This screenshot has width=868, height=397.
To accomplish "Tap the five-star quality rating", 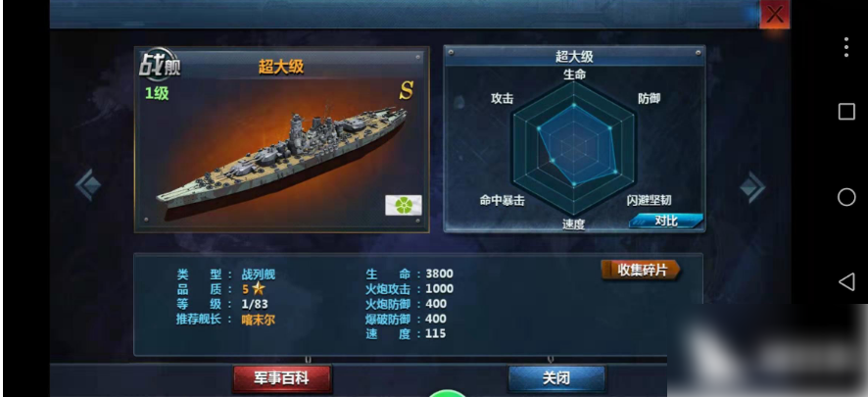I will (x=254, y=289).
